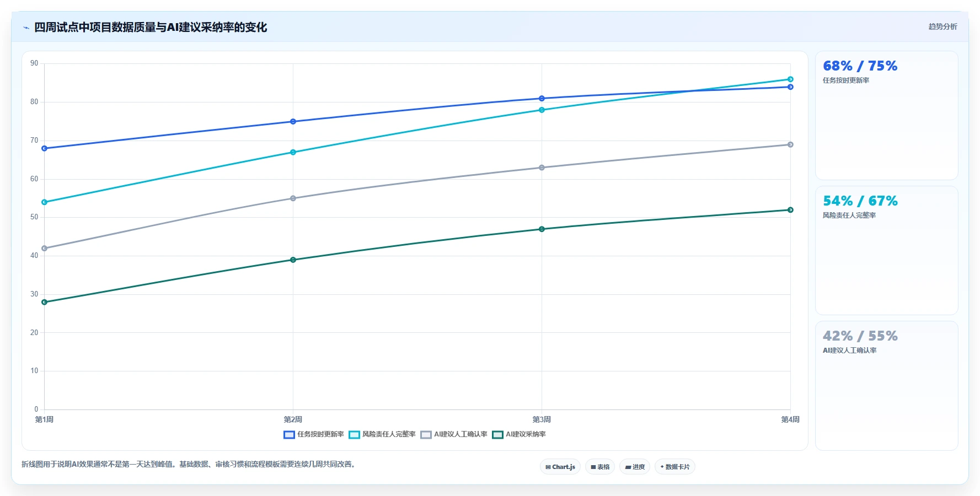The width and height of the screenshot is (980, 496).
Task: Click the cyan 风险责任人完整率 point at 第1周
Action: [45, 202]
